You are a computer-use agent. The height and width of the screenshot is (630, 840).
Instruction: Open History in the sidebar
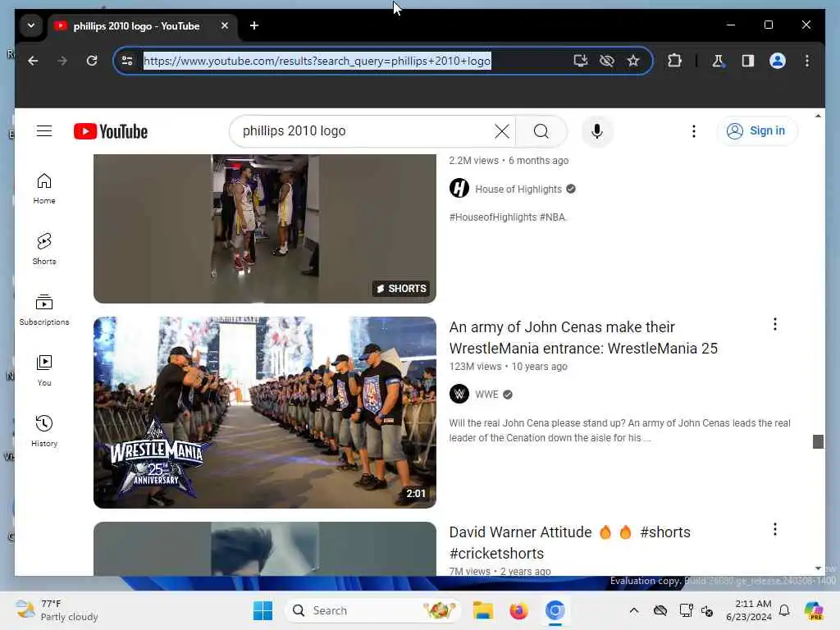[x=44, y=431]
